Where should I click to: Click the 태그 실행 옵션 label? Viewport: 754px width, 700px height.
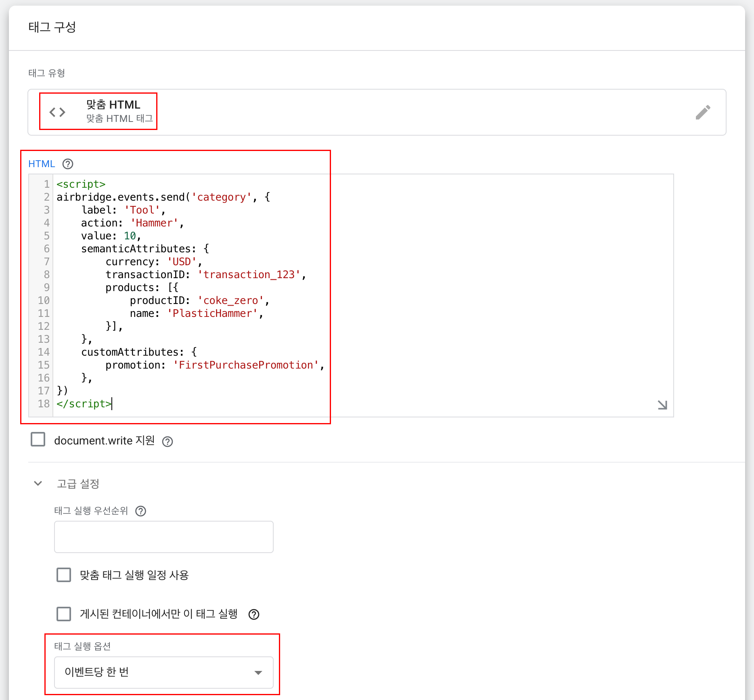pyautogui.click(x=82, y=646)
